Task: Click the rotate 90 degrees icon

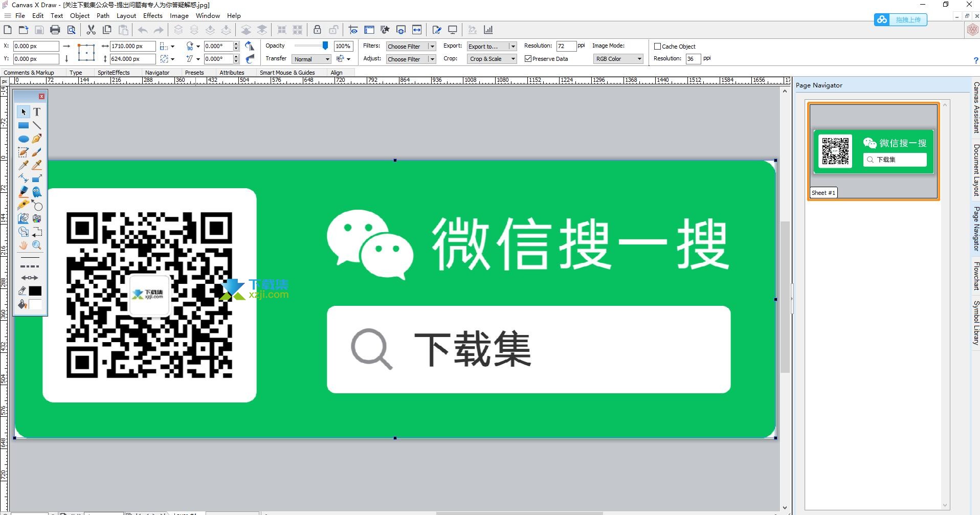Action: click(x=190, y=46)
